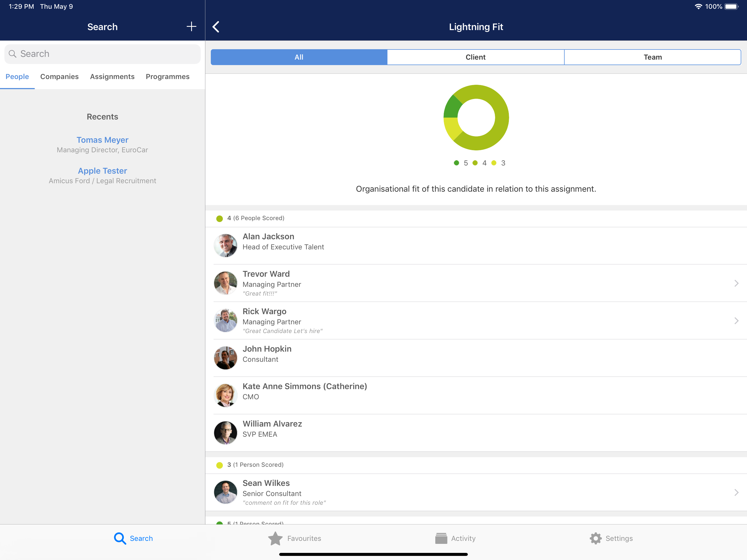Switch to the Programmes tab

click(168, 77)
